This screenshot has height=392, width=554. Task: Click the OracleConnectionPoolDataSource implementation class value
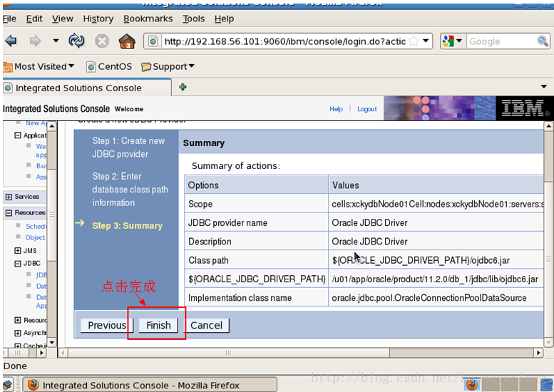[429, 298]
